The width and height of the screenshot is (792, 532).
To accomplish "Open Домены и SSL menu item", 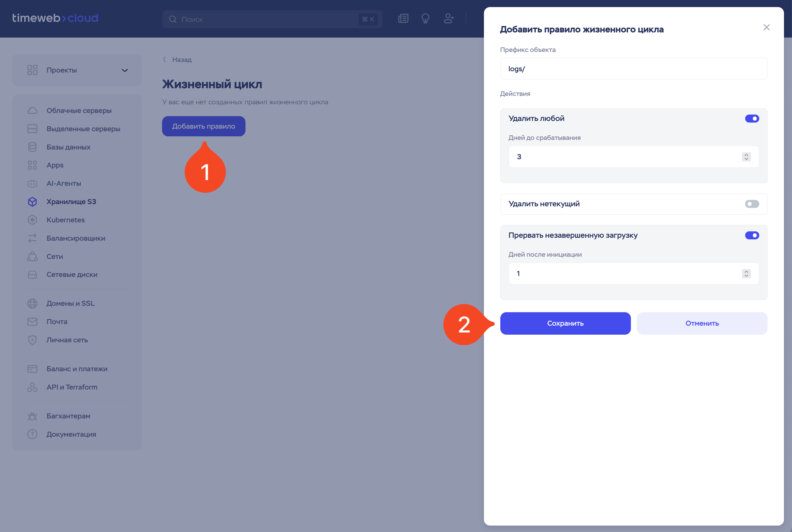I will 70,303.
